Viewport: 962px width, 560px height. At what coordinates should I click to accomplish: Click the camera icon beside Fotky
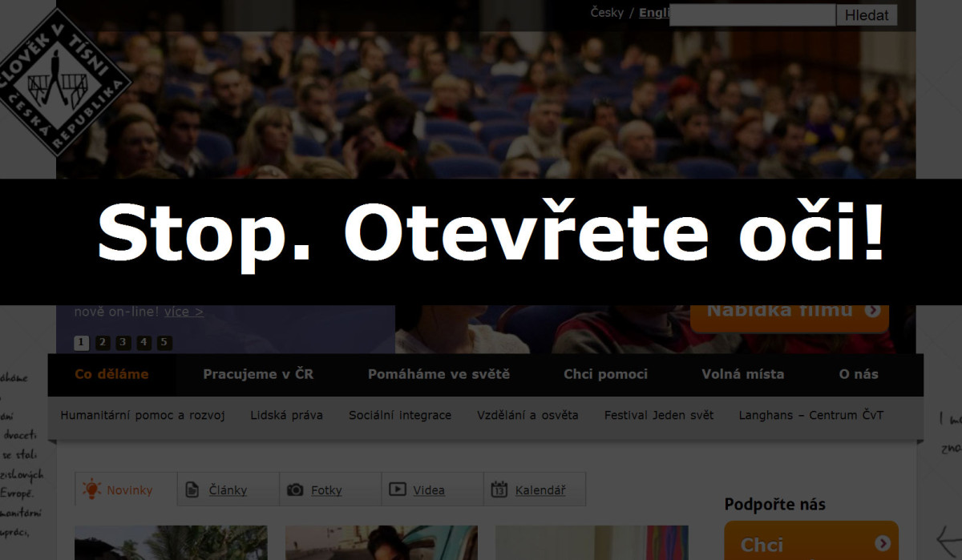tap(295, 489)
